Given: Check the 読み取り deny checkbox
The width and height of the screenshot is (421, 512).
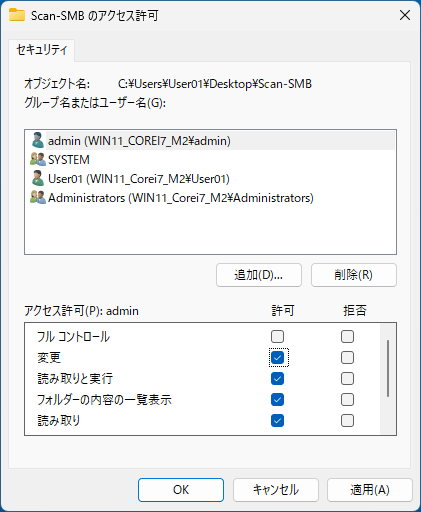Looking at the screenshot, I should coord(347,421).
